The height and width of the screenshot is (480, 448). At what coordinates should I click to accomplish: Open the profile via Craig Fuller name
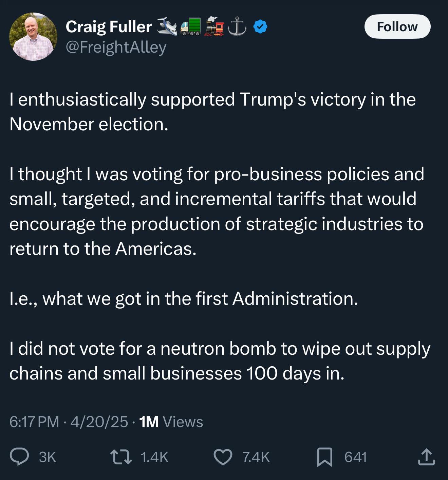point(109,27)
